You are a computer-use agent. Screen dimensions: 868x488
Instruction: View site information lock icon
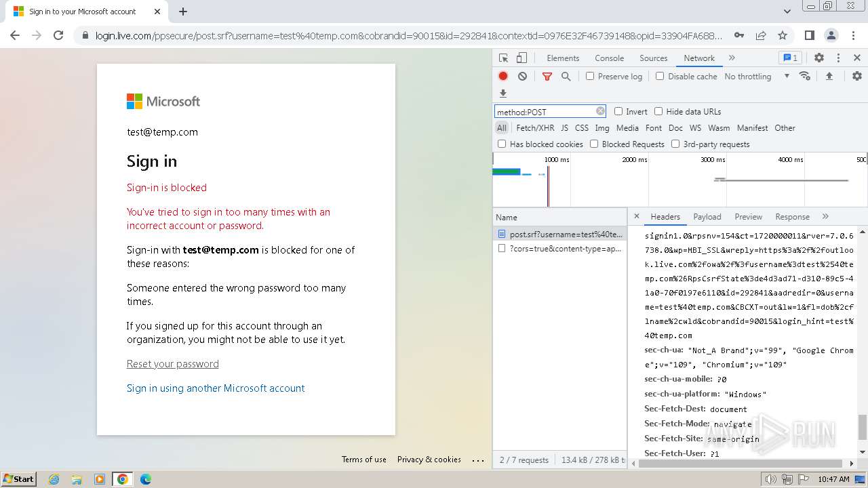(85, 35)
